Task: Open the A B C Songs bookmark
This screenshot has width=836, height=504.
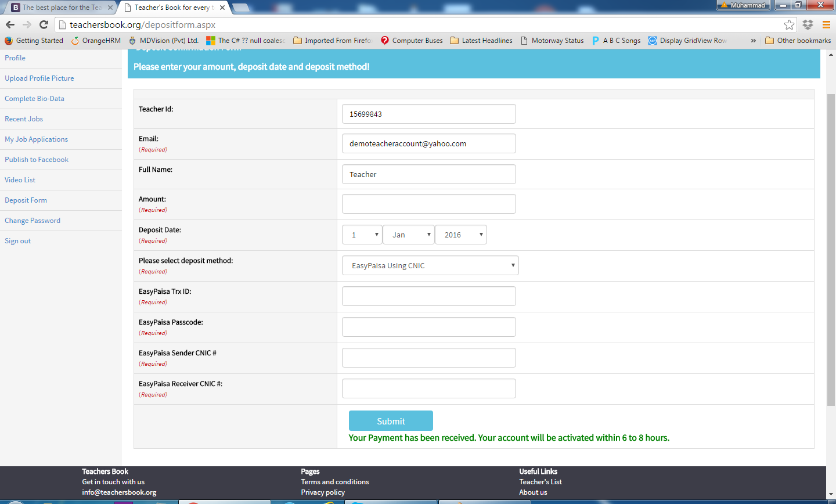Action: coord(617,41)
